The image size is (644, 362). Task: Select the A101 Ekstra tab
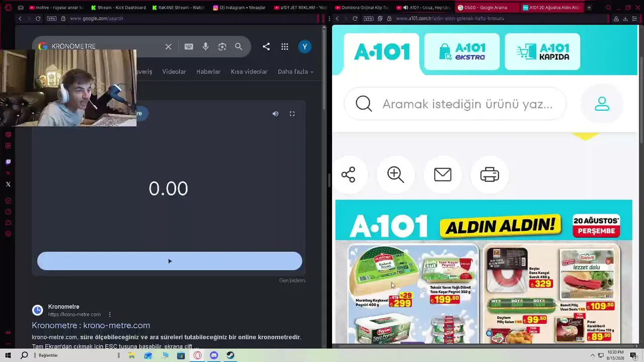point(462,52)
